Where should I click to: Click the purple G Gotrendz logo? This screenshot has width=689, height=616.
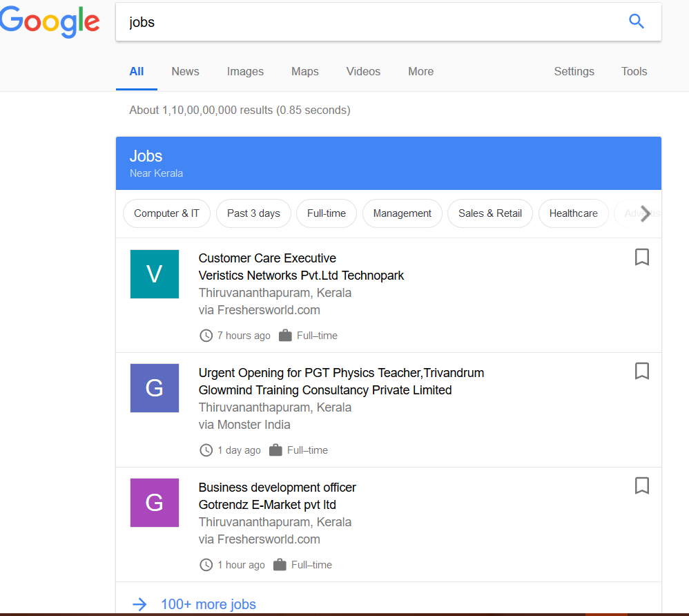(155, 503)
